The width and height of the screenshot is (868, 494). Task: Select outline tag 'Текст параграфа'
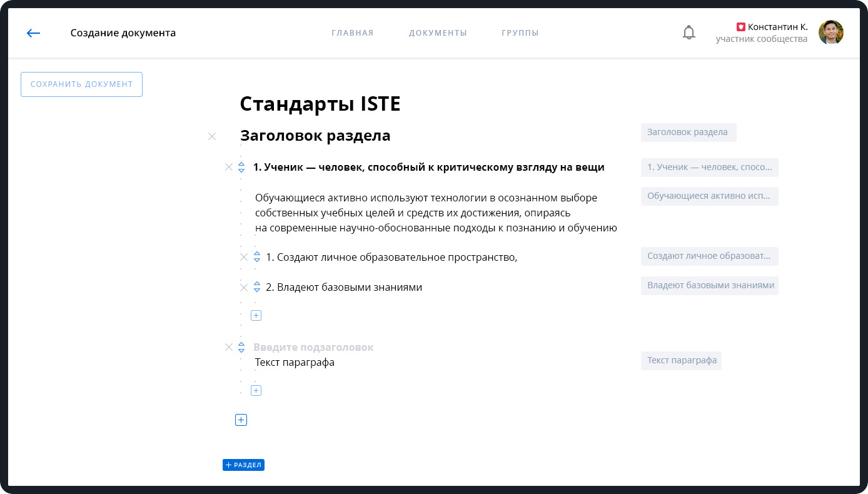click(681, 361)
